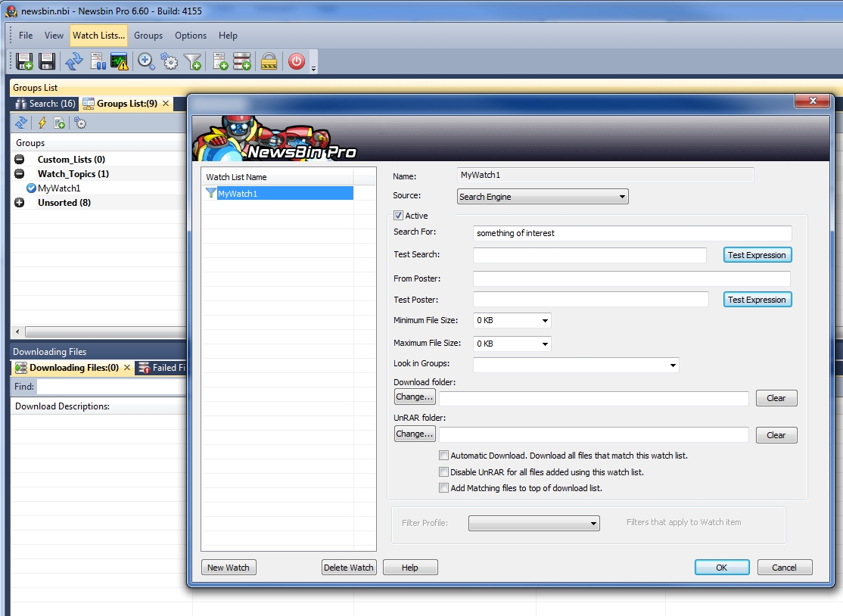Screen dimensions: 843x616
Task: Open the gears options icon in main toolbar
Action: click(170, 62)
